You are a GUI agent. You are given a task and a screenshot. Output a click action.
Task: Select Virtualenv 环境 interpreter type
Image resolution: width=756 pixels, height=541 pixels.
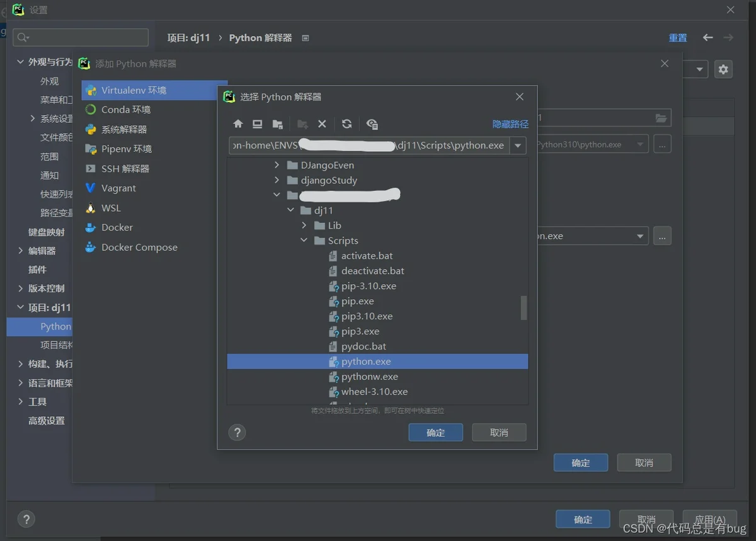tap(154, 90)
